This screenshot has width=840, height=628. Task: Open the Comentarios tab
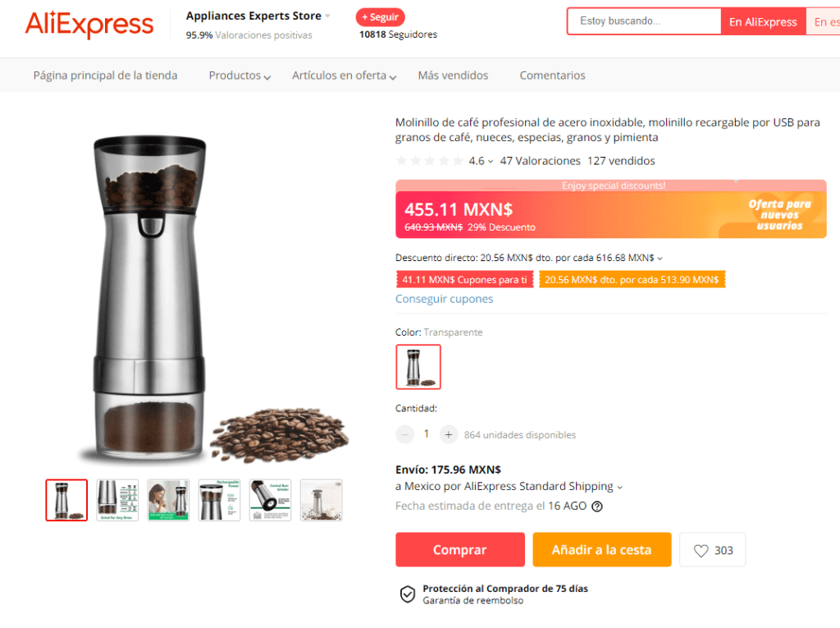pyautogui.click(x=552, y=76)
